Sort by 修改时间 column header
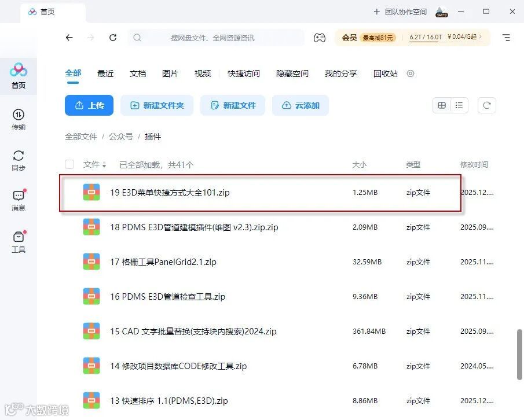Image resolution: width=524 pixels, height=420 pixels. [474, 165]
